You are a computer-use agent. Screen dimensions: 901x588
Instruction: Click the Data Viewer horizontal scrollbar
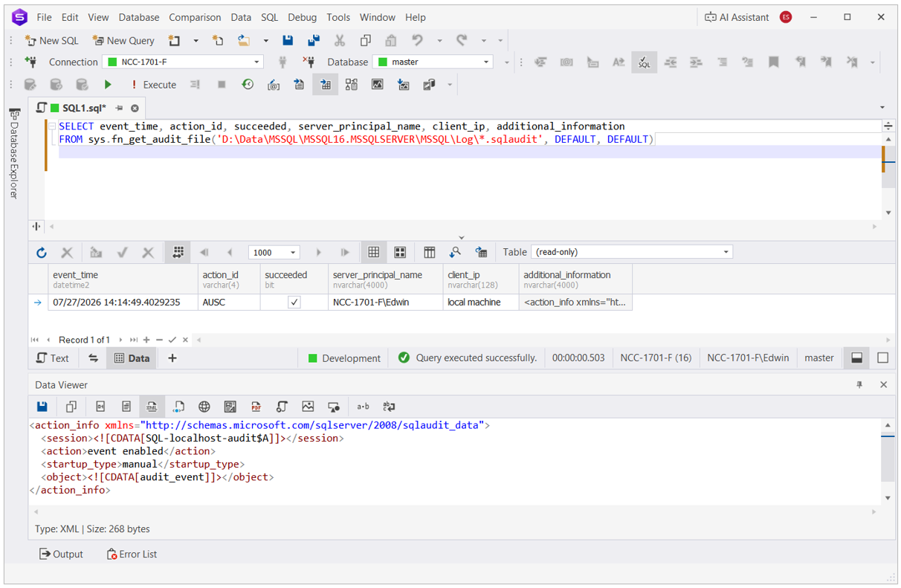(x=455, y=512)
